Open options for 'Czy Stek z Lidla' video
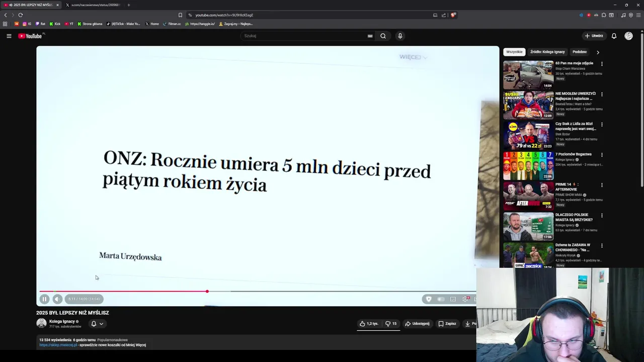 pos(602,124)
